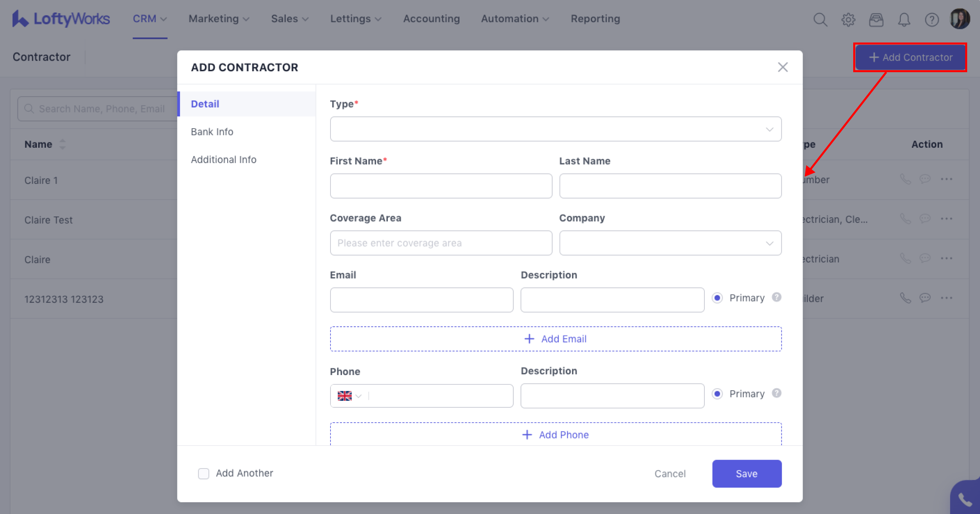Open the settings gear icon
980x514 pixels.
tap(848, 20)
